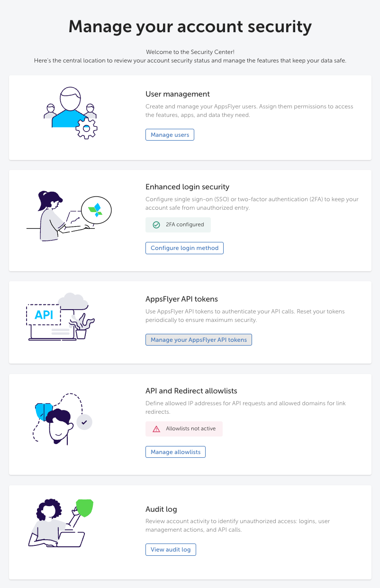
Task: Click the API tokens cloud illustration
Action: tap(61, 317)
